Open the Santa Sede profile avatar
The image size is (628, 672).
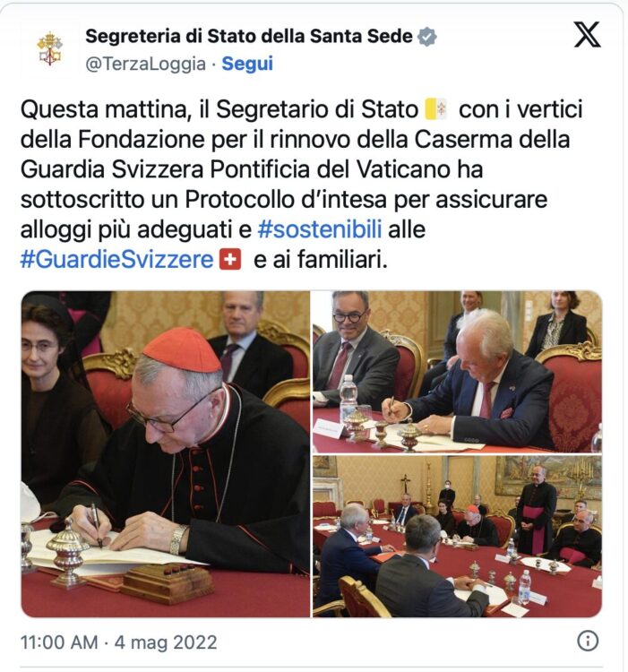coord(49,49)
